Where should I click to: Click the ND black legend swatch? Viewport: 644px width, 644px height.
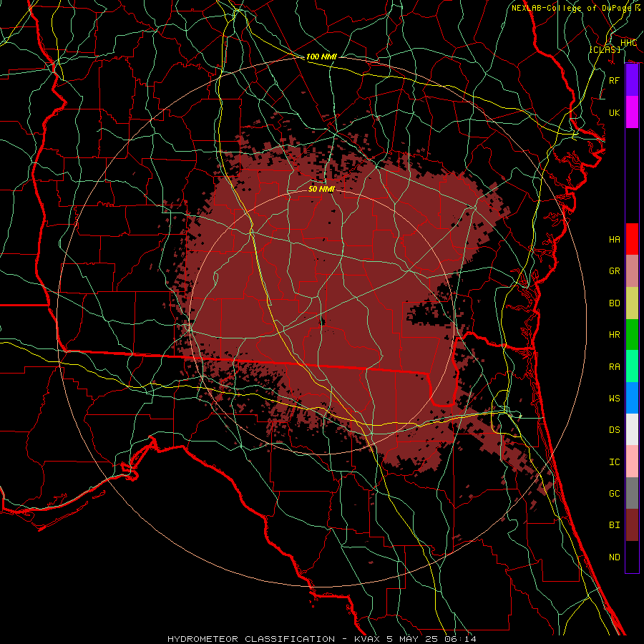pos(632,557)
